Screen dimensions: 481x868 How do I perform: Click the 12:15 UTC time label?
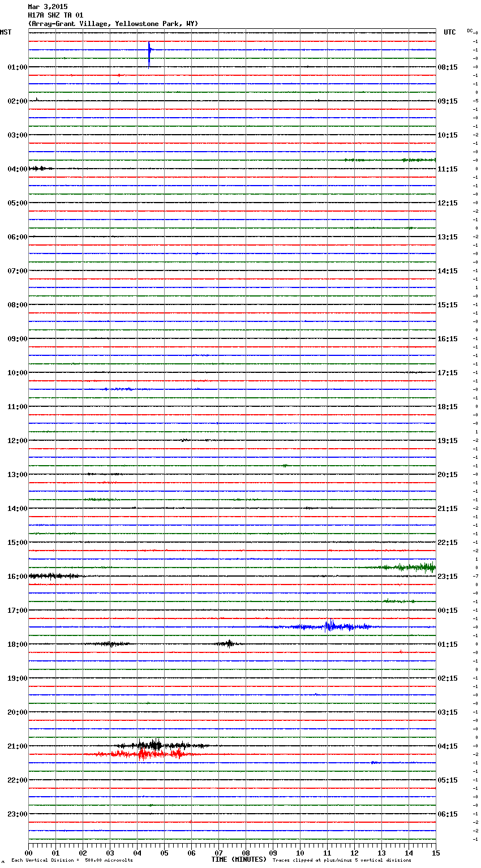448,203
